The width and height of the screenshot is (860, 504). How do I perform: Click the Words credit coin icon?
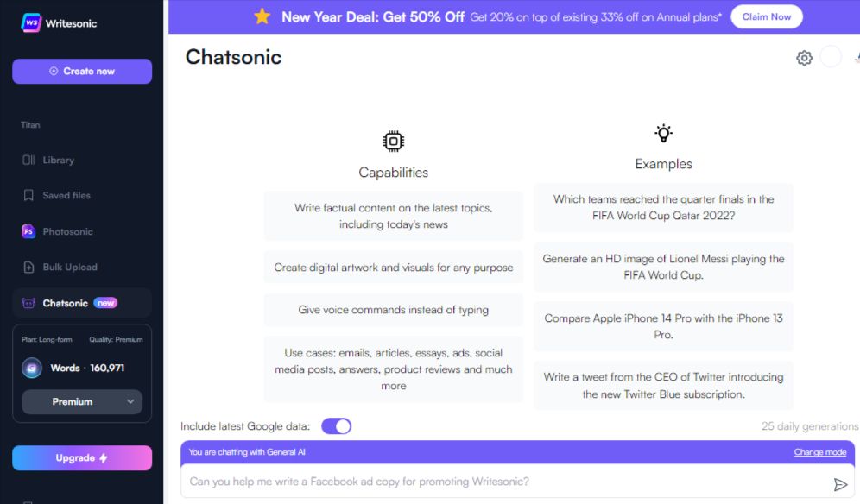point(32,368)
